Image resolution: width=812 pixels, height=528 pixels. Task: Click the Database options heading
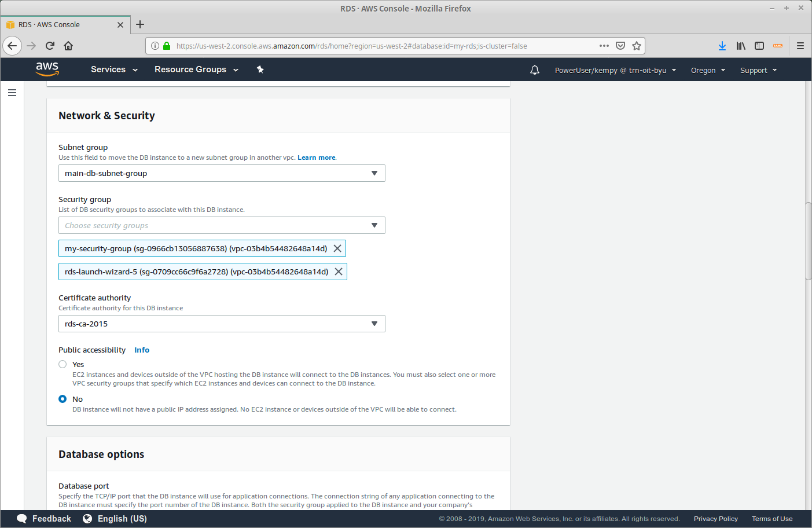[101, 454]
